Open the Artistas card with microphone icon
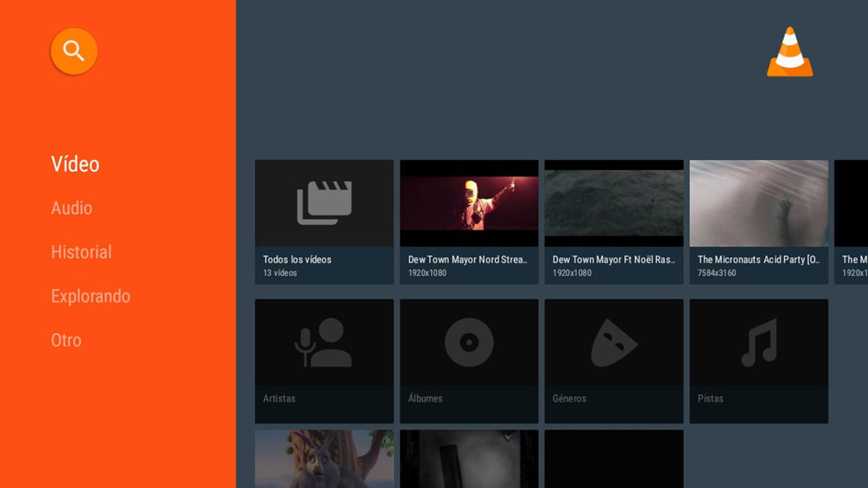 (x=324, y=342)
